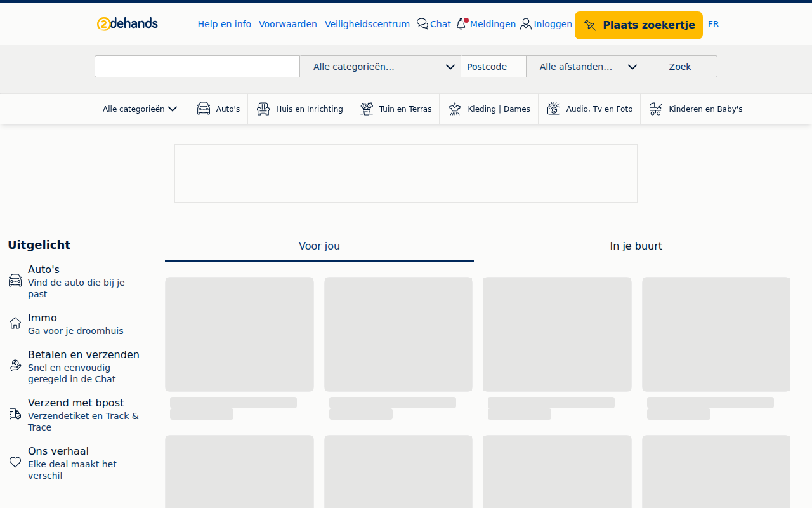Click the Plaats zoekertje button
Screen dimensions: 812x508
click(639, 25)
